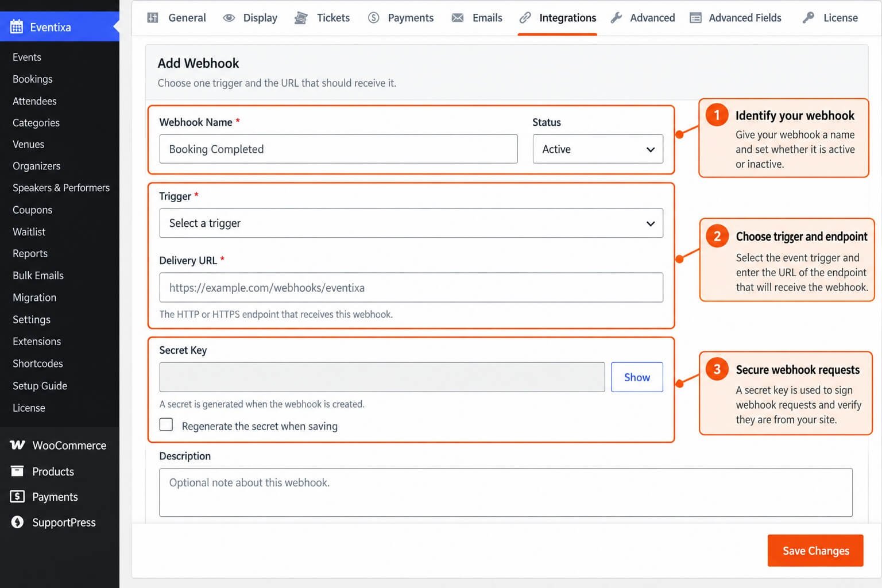
Task: Open Bulk Emails in sidebar
Action: coord(38,276)
